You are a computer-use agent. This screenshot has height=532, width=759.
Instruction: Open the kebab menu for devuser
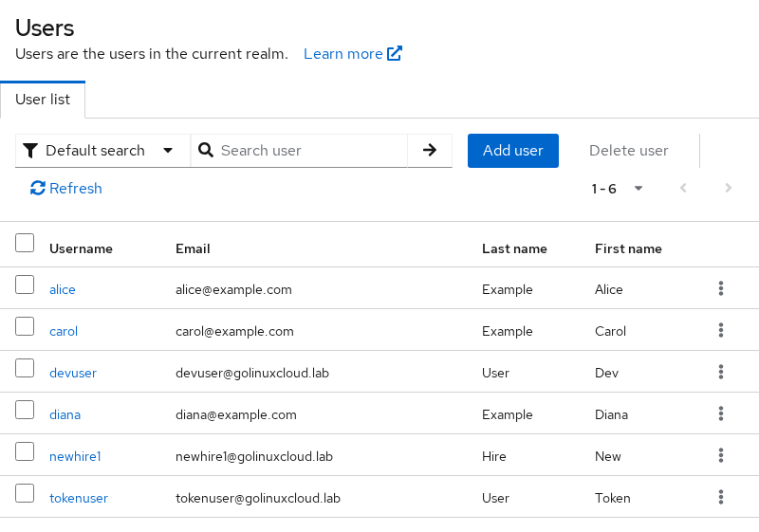[x=721, y=372]
